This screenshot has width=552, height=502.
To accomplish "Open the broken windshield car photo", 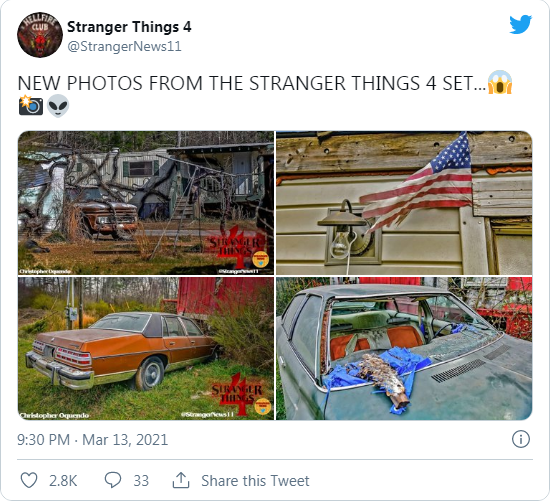I will (x=404, y=349).
